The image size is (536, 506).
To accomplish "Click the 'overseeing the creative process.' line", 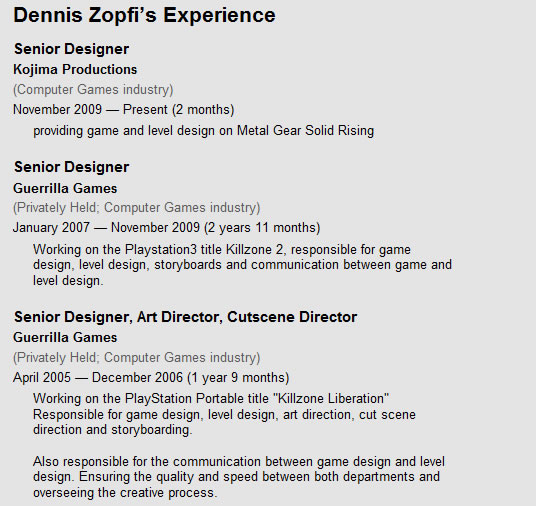I will (x=125, y=493).
